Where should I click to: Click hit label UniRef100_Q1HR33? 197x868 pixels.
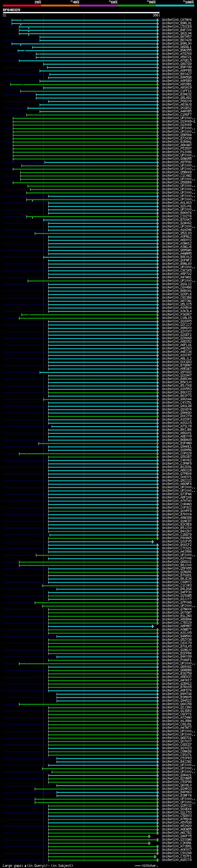click(x=177, y=789)
